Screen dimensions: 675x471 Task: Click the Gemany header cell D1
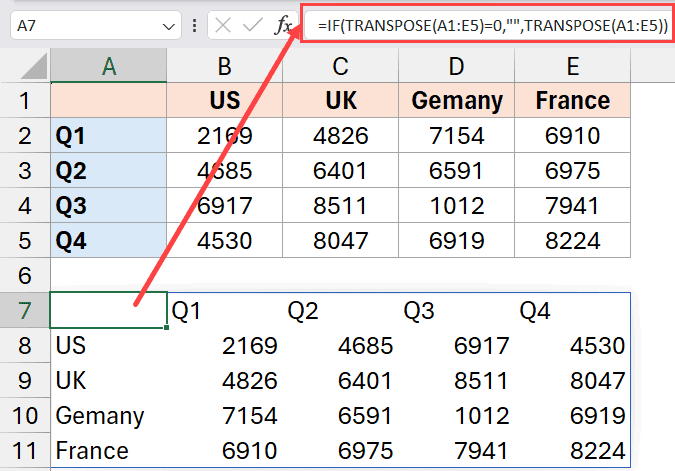click(457, 100)
